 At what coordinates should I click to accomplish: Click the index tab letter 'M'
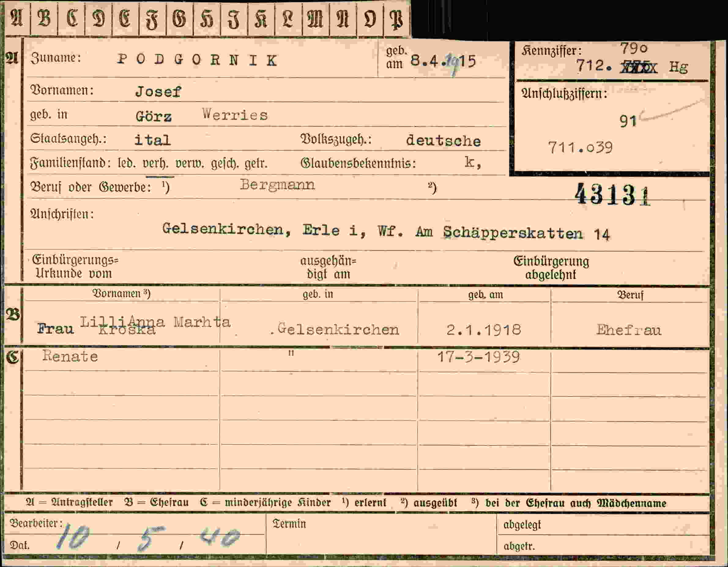[x=315, y=19]
